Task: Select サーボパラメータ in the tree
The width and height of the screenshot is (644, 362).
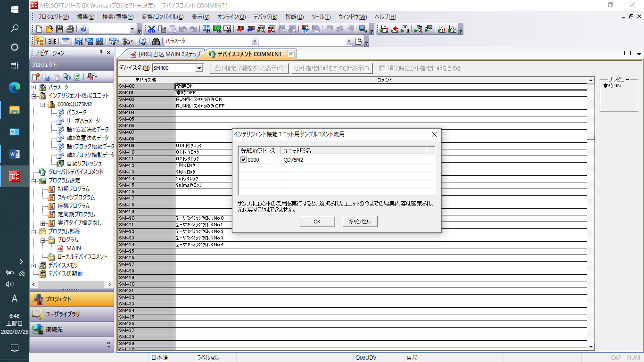Action: tap(83, 121)
